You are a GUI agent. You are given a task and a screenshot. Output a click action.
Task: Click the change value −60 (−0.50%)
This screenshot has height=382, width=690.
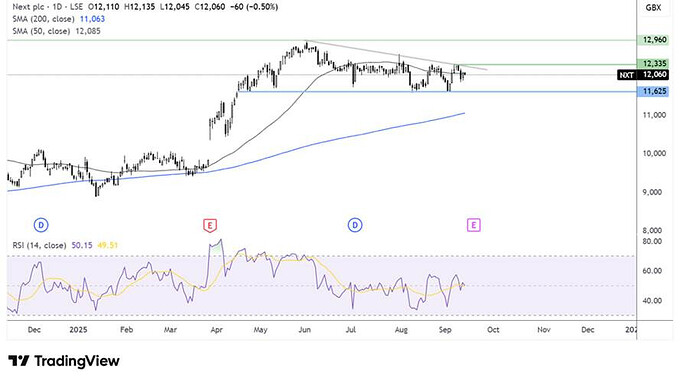pos(254,7)
